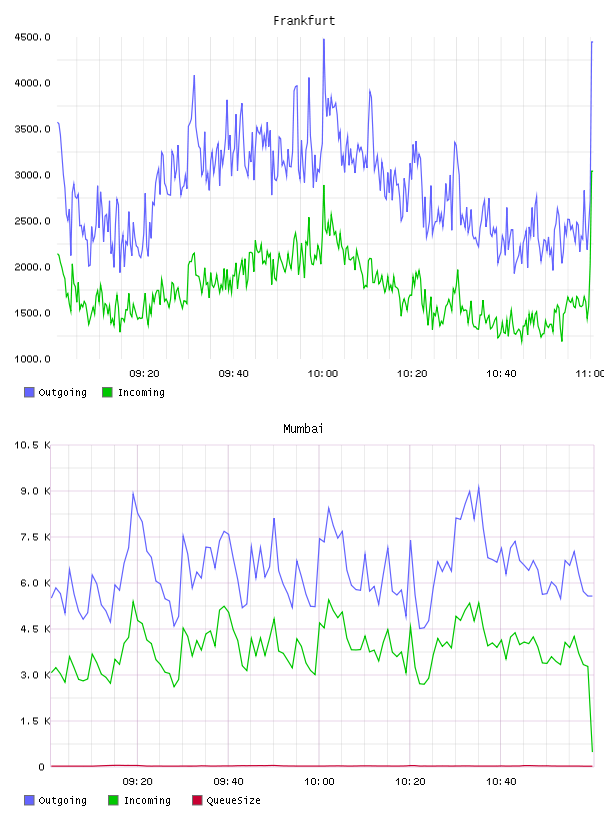Click the Outgoing label in Frankfurt legend

(x=62, y=392)
